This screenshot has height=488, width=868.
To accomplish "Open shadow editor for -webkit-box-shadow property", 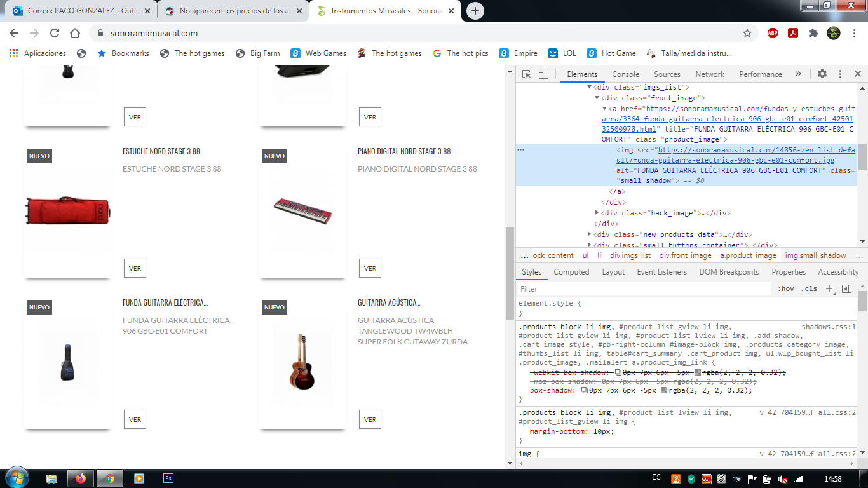I will (619, 372).
